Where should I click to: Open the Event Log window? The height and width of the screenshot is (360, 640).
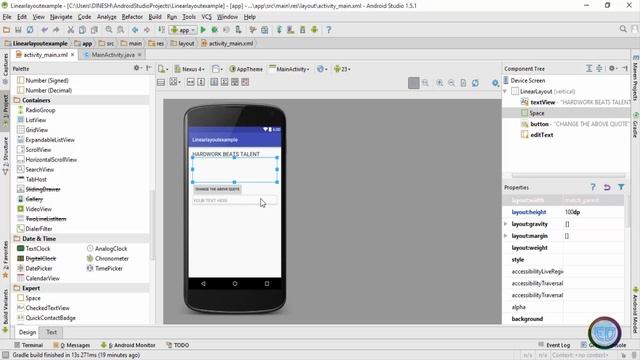coord(554,345)
